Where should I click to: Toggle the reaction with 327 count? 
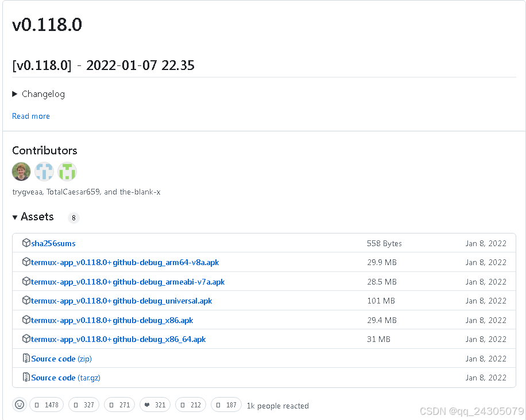tap(84, 405)
